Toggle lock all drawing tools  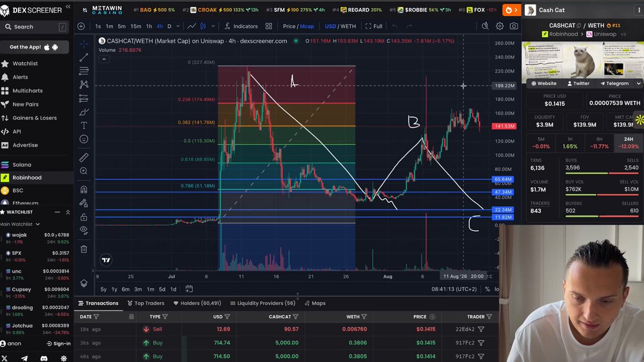(x=84, y=217)
